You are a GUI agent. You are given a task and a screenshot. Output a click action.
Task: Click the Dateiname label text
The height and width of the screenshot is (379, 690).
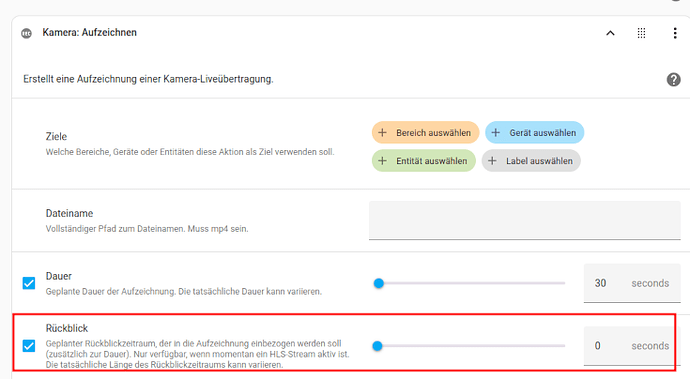pos(70,213)
